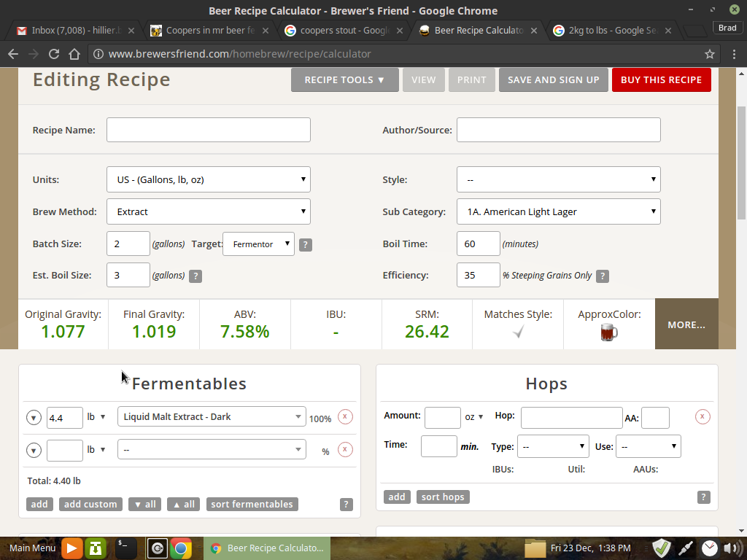
Task: Collapse all fermentables with up all button
Action: (183, 505)
